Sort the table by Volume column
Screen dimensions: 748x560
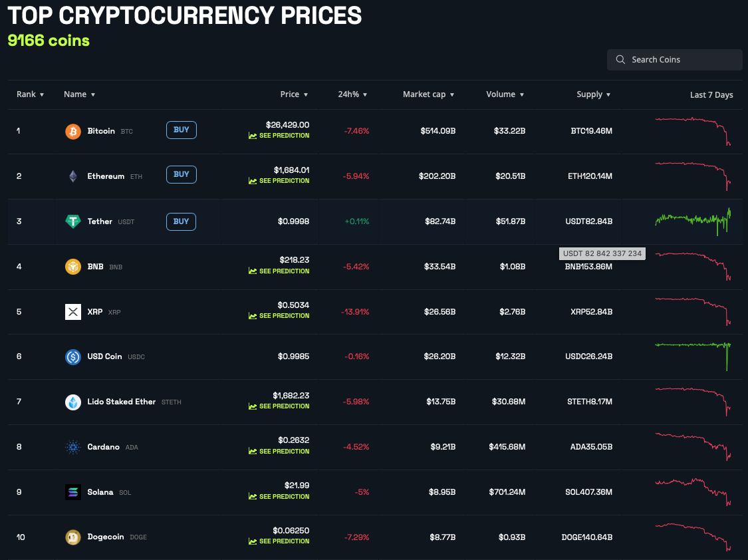[505, 94]
